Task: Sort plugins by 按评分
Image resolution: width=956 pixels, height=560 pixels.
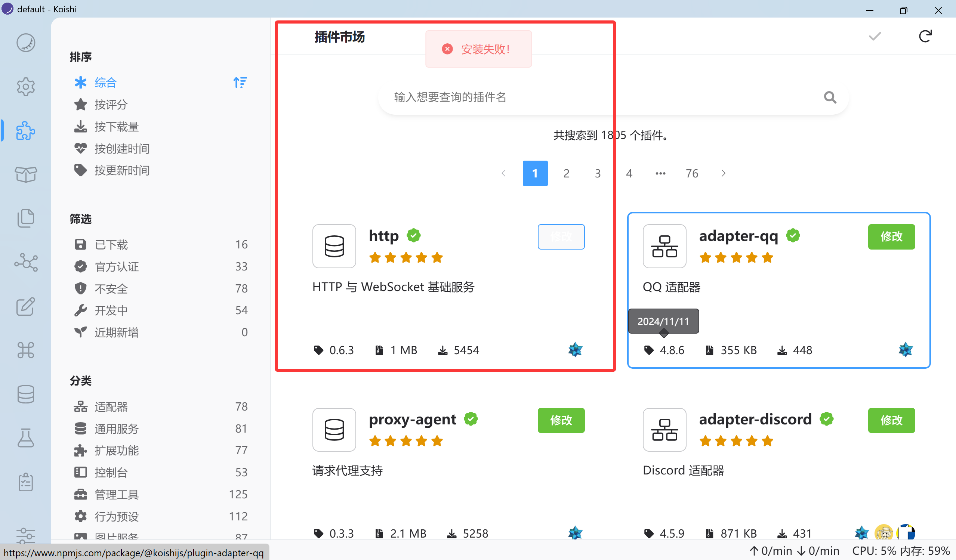Action: point(160,104)
